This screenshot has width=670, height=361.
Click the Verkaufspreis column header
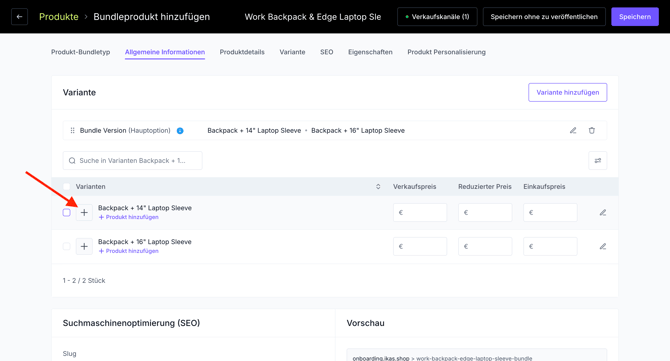click(x=414, y=187)
